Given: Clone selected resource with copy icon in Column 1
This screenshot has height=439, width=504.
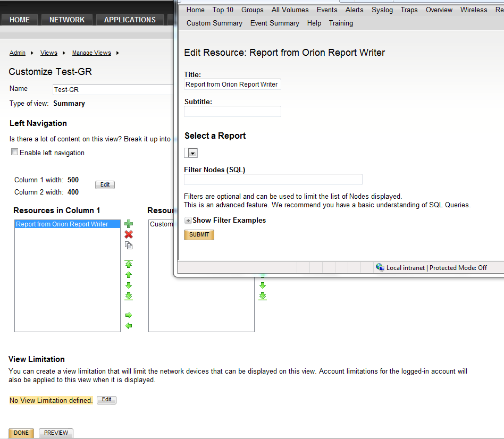Looking at the screenshot, I should pyautogui.click(x=129, y=246).
